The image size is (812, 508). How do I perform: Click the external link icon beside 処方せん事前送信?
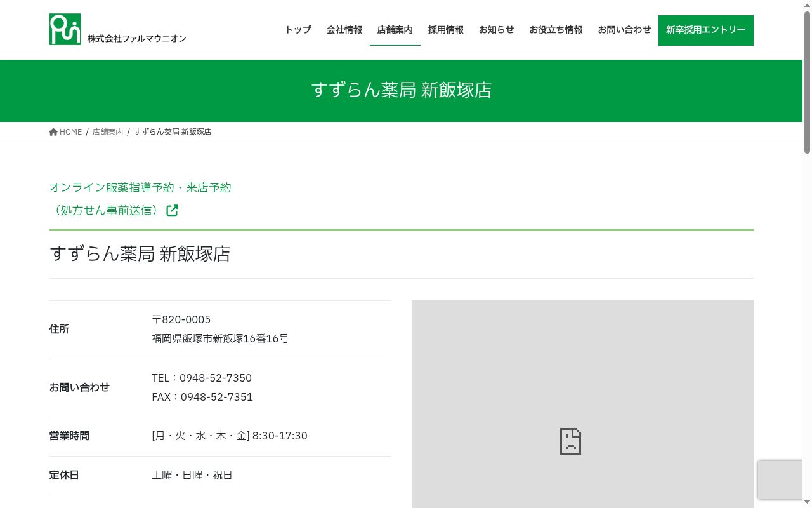(172, 210)
